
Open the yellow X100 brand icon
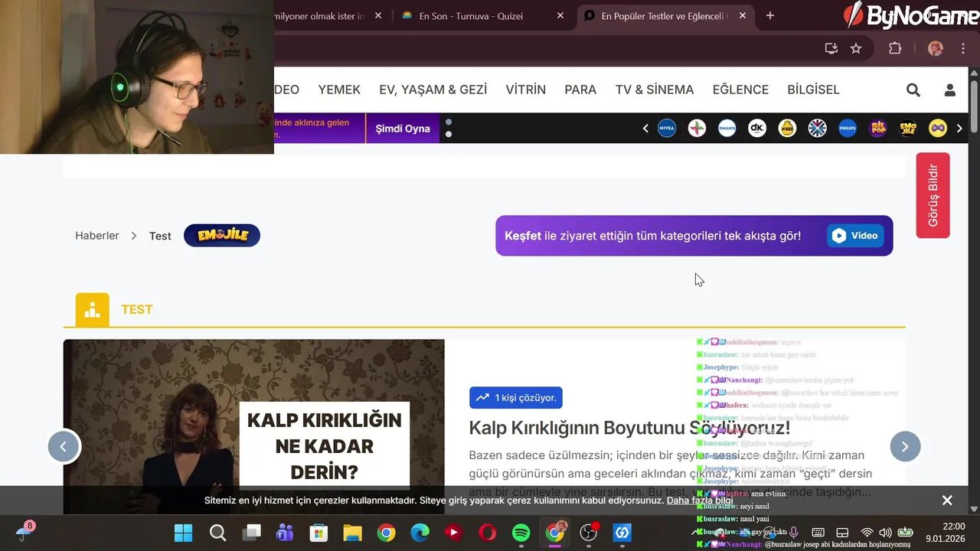(x=787, y=129)
